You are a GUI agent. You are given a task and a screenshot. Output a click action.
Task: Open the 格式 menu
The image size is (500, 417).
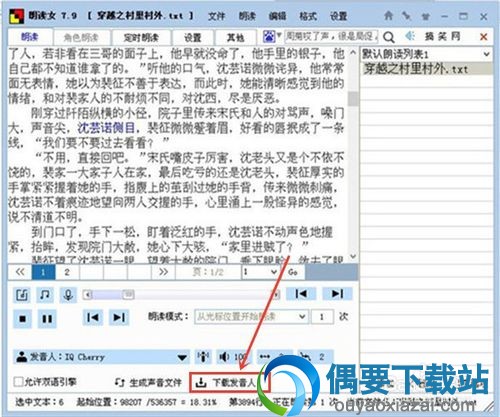308,16
